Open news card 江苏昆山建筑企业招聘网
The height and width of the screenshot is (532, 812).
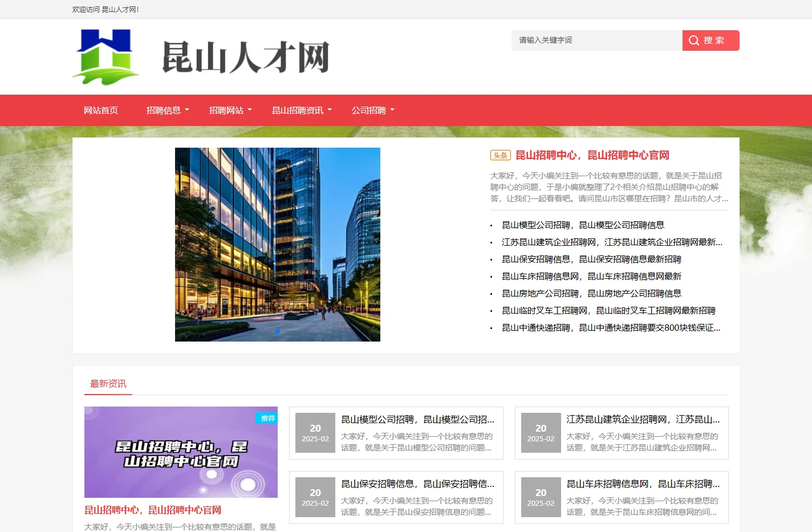[x=622, y=433]
